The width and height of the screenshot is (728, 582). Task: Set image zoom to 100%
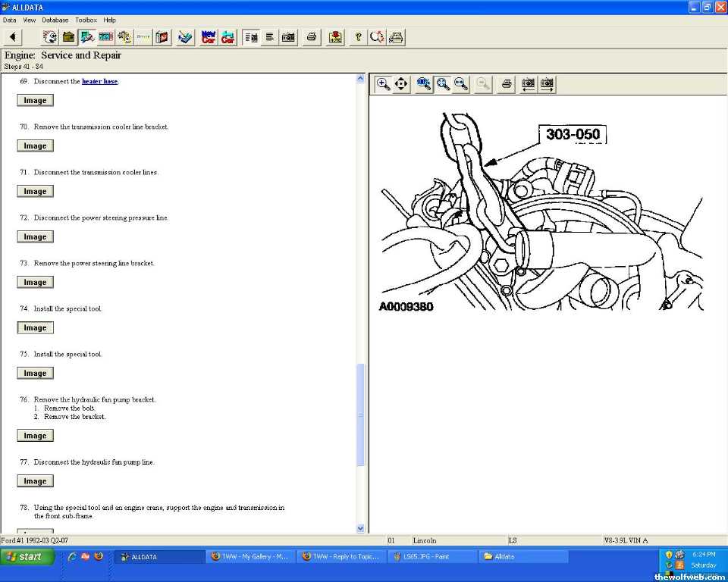point(424,84)
